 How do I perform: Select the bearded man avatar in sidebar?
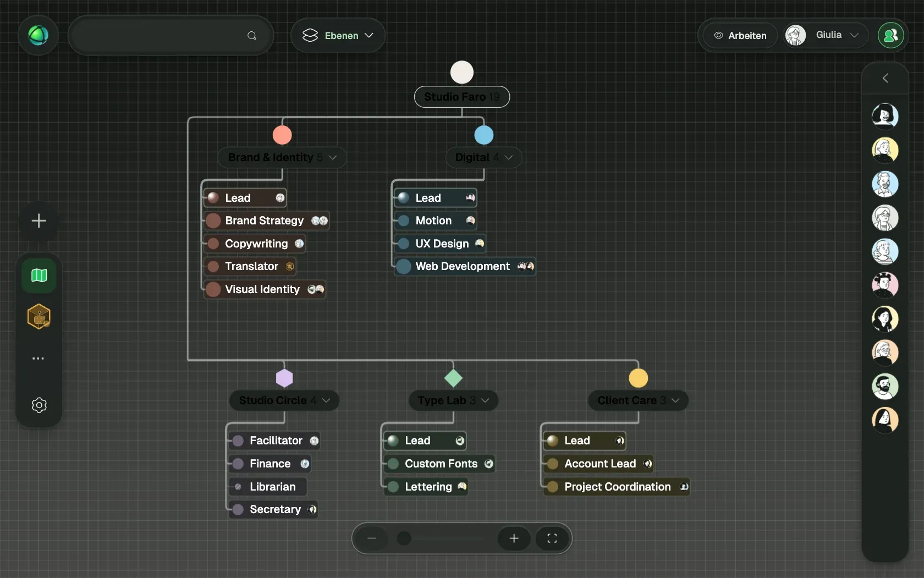886,386
